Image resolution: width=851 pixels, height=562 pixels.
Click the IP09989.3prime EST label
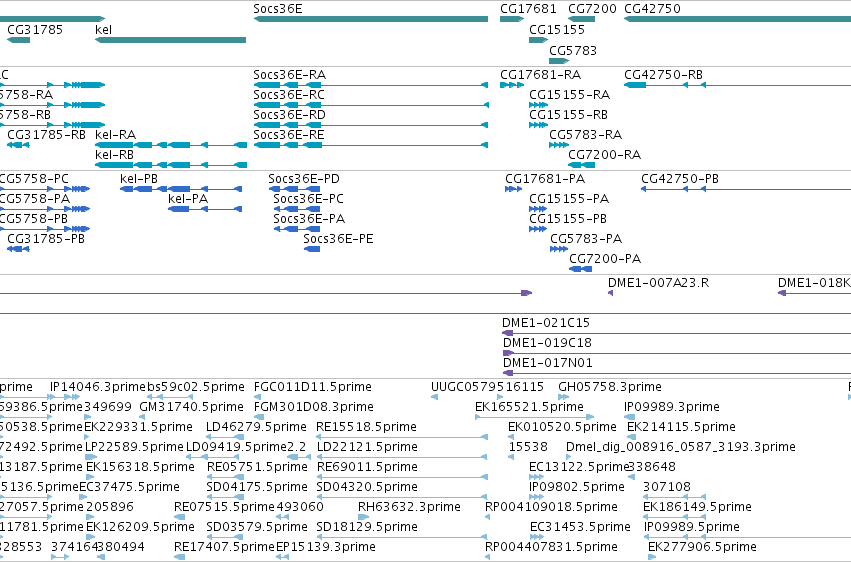(x=672, y=407)
